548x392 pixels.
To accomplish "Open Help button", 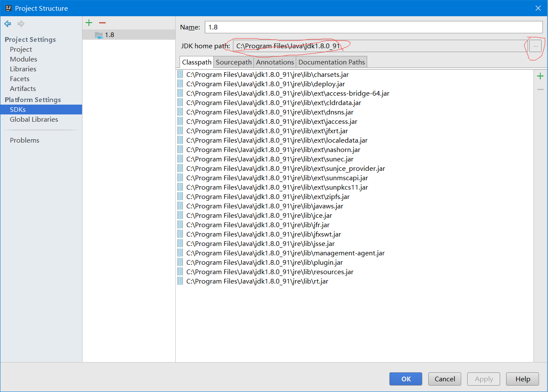I will point(522,379).
